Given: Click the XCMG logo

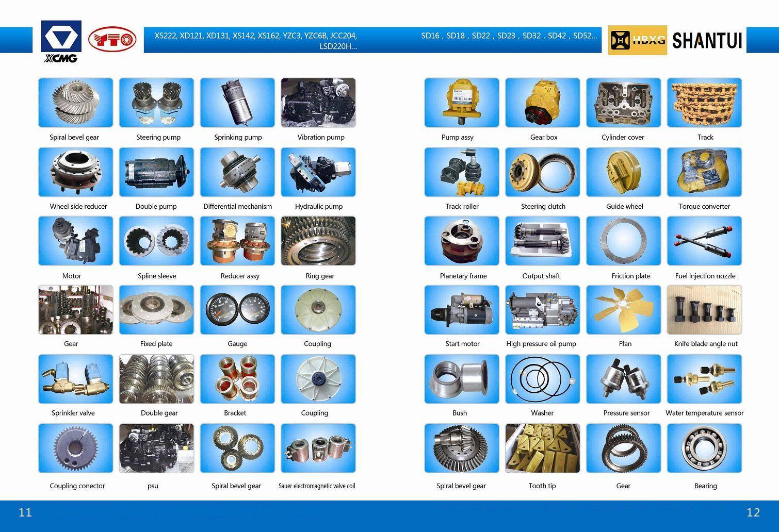Looking at the screenshot, I should [61, 41].
